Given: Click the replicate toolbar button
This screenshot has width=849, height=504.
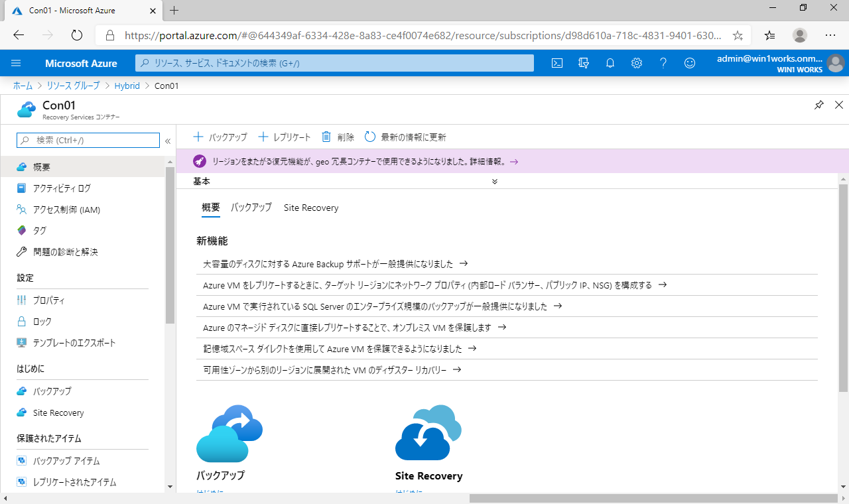Looking at the screenshot, I should [x=284, y=137].
